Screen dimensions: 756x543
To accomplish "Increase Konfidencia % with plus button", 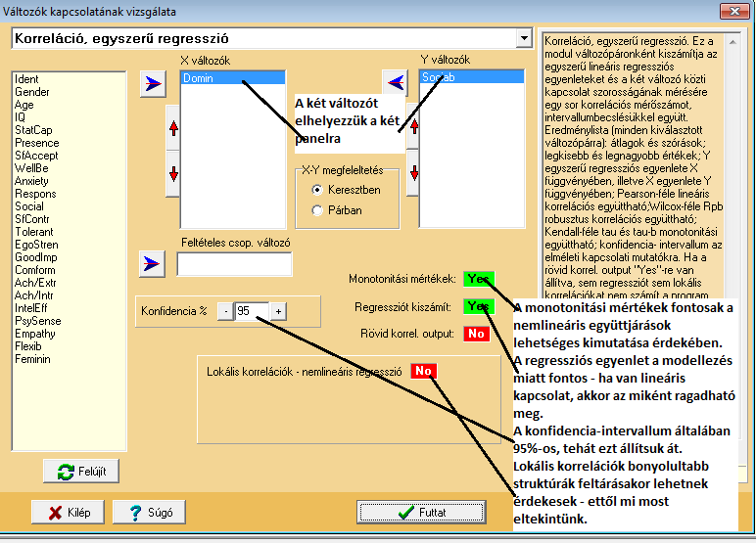I will pyautogui.click(x=279, y=311).
